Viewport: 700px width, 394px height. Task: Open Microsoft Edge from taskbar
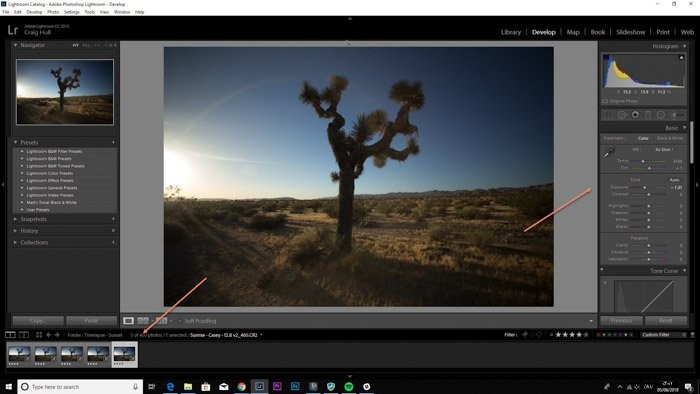coord(170,386)
